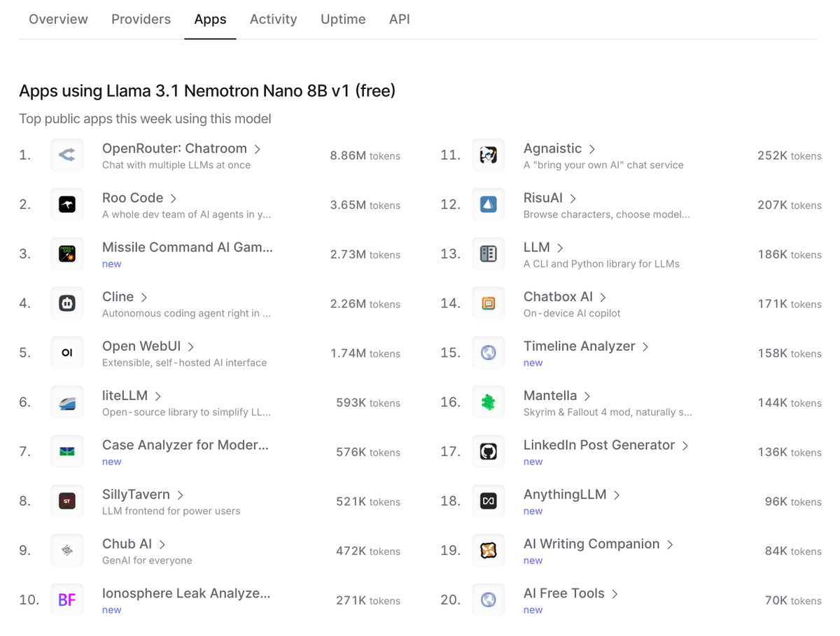Click the AI Writing Companion icon
Viewport: 840px width, 636px height.
(489, 551)
